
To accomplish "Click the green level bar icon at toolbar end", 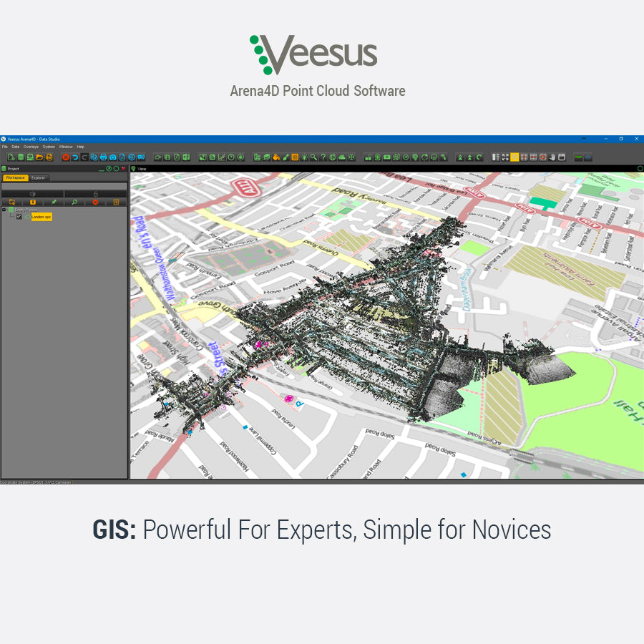I will pos(578,157).
